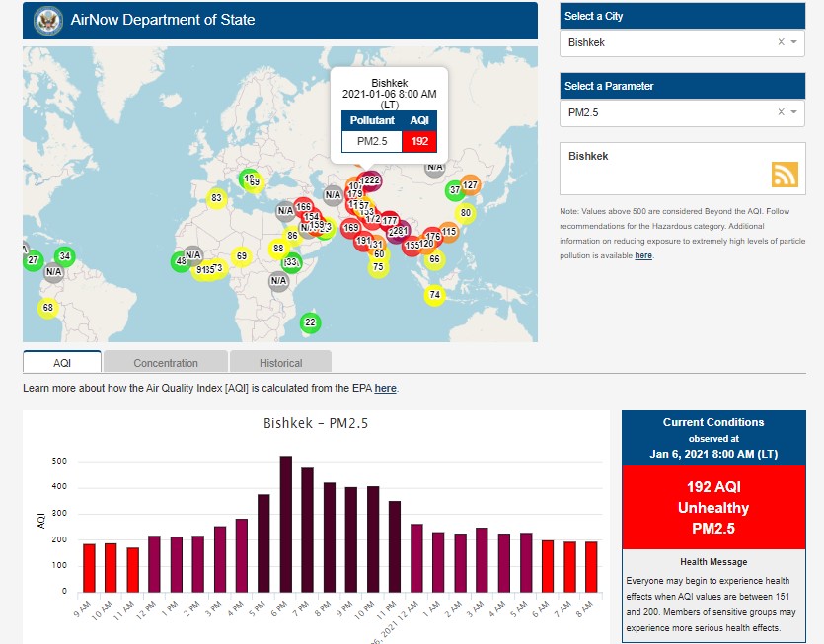824x644 pixels.
Task: Click the yellow map marker labeled 80
Action: coord(466,213)
